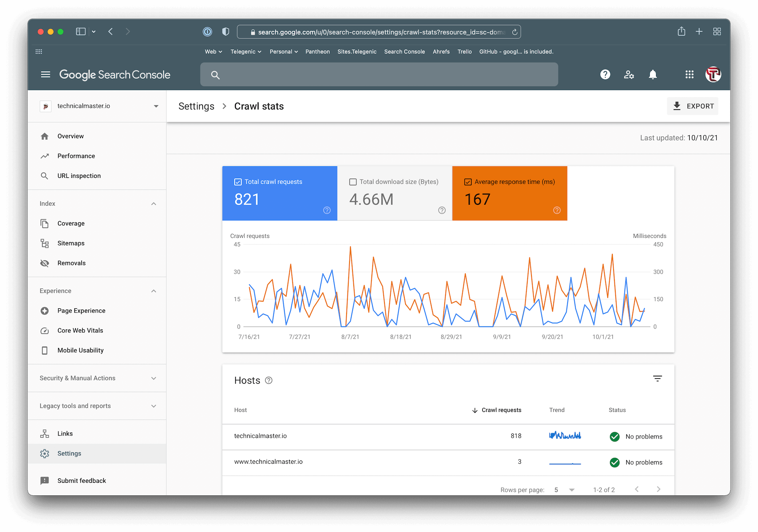Open the users and permissions icon
Image resolution: width=758 pixels, height=532 pixels.
coord(629,75)
